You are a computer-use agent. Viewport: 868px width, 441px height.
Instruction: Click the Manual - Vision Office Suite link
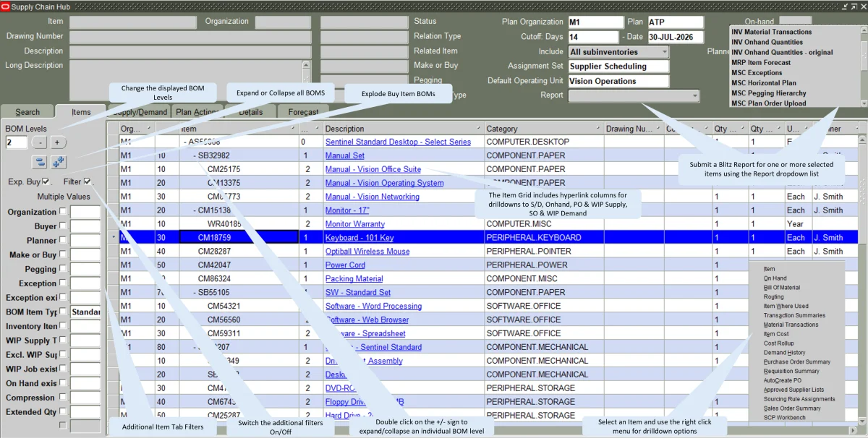pos(373,169)
